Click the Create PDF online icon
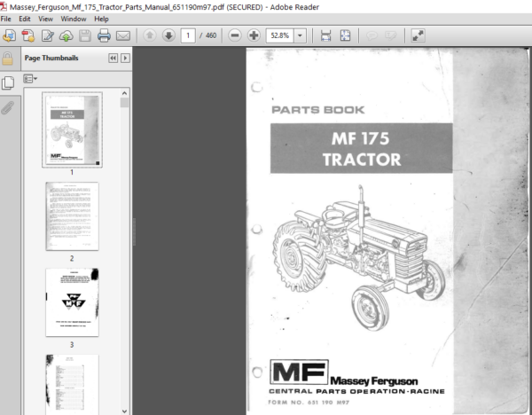The height and width of the screenshot is (415, 532). [x=28, y=35]
